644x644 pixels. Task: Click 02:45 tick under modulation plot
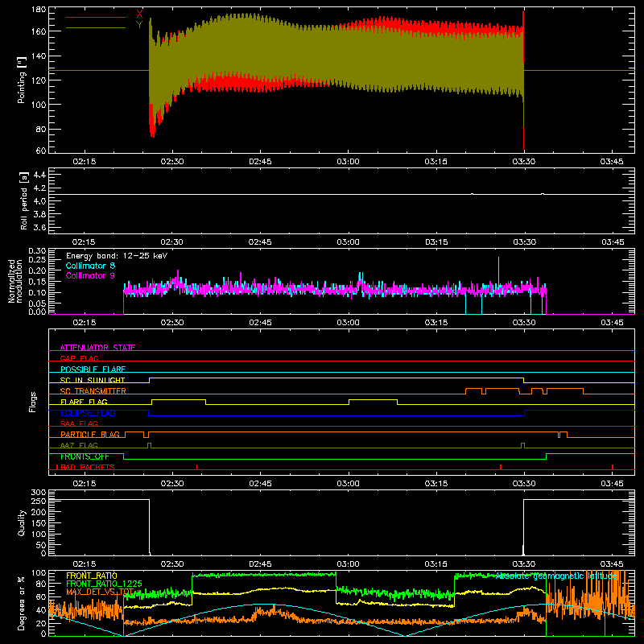pyautogui.click(x=260, y=323)
